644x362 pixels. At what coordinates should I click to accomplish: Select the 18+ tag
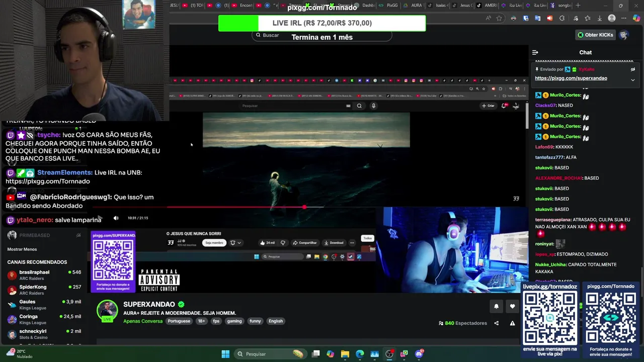[x=201, y=321]
